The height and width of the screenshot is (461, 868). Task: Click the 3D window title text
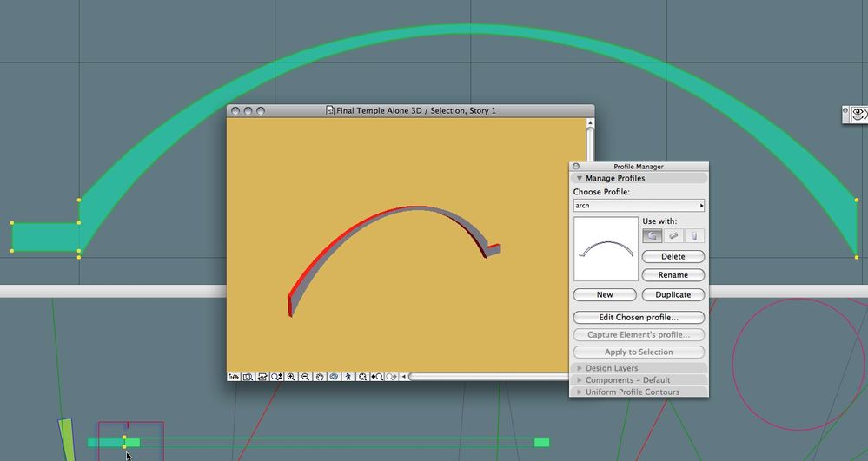point(415,110)
